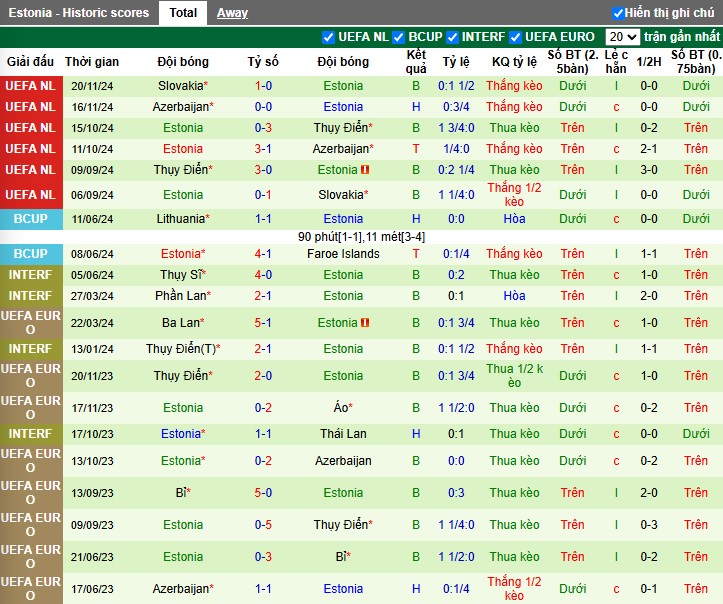Switch to the Away tab
This screenshot has width=723, height=604.
[232, 13]
